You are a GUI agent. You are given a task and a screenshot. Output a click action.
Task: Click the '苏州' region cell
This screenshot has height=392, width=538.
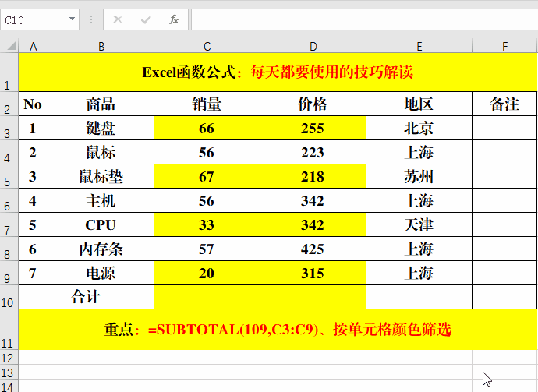pos(419,176)
